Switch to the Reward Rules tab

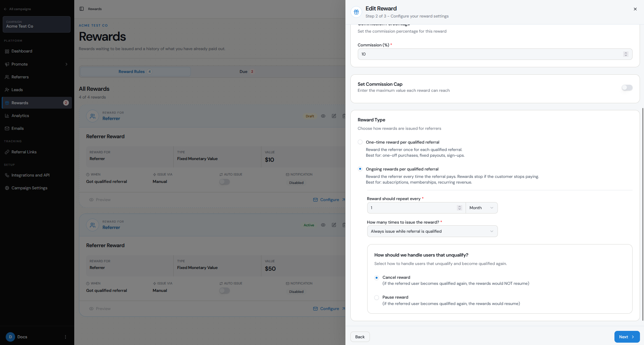(x=135, y=72)
